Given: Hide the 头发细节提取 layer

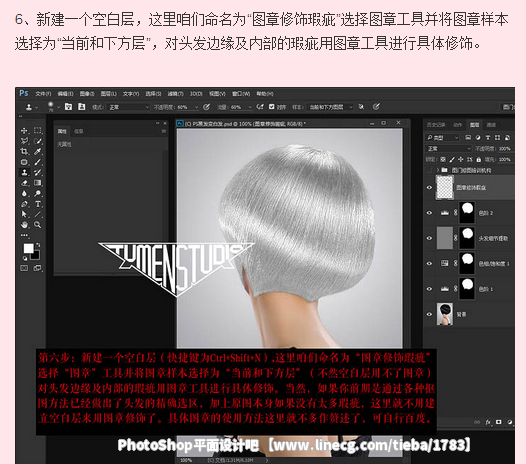Looking at the screenshot, I should (429, 238).
